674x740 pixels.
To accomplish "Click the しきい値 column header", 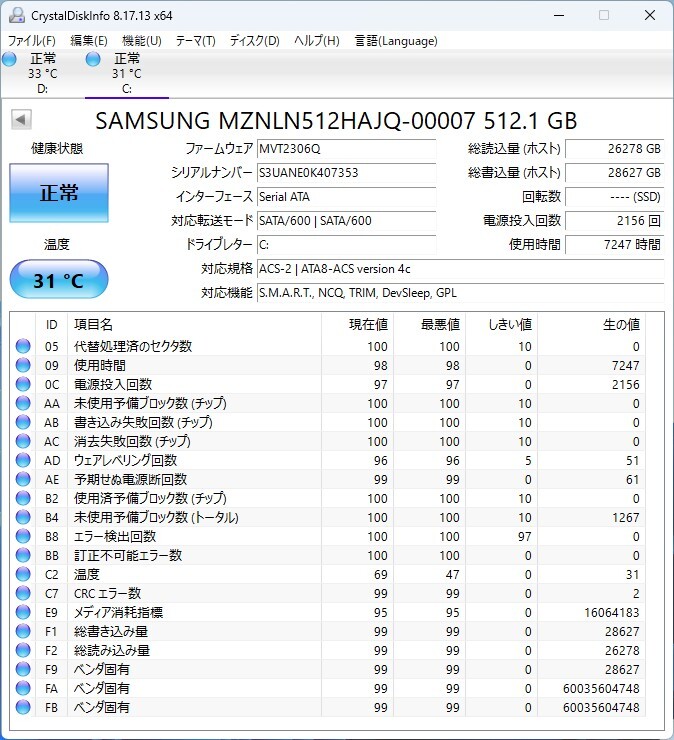I will (x=502, y=325).
